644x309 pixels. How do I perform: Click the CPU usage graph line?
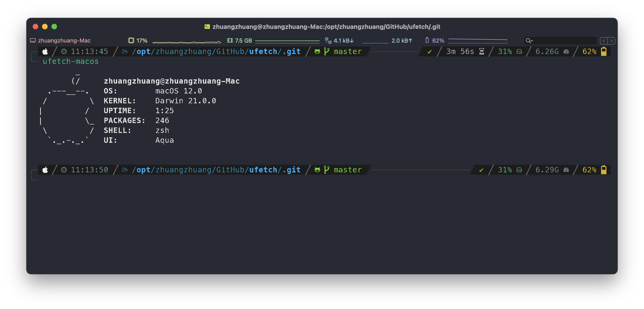coord(187,42)
